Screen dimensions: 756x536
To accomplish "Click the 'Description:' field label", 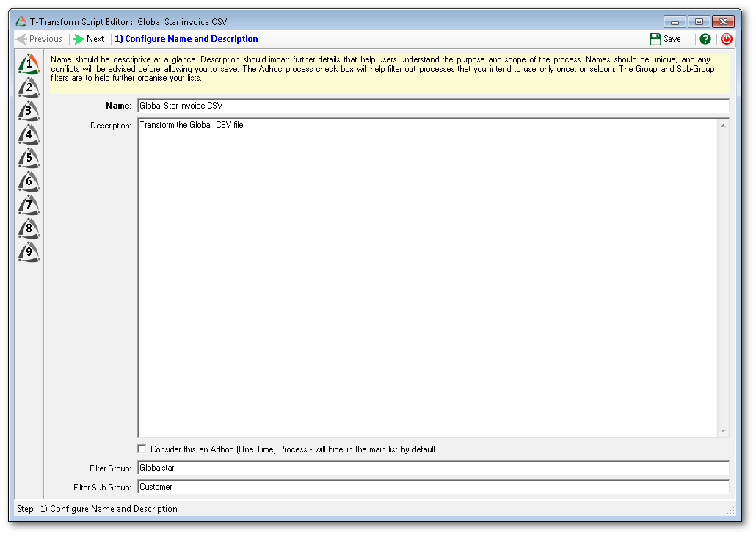I will tap(110, 126).
